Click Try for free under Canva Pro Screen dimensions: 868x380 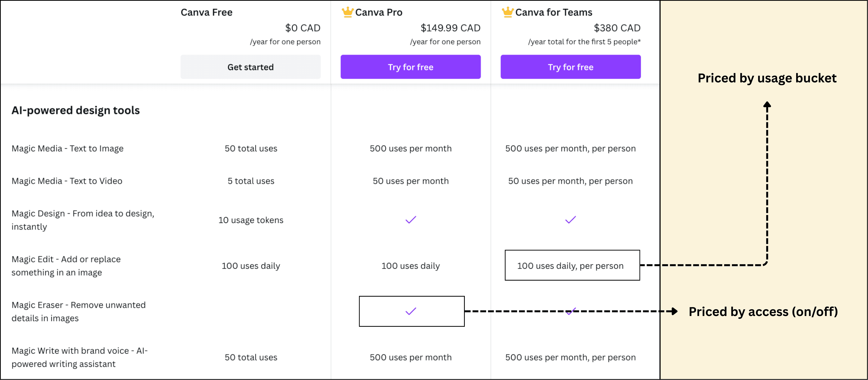[410, 67]
